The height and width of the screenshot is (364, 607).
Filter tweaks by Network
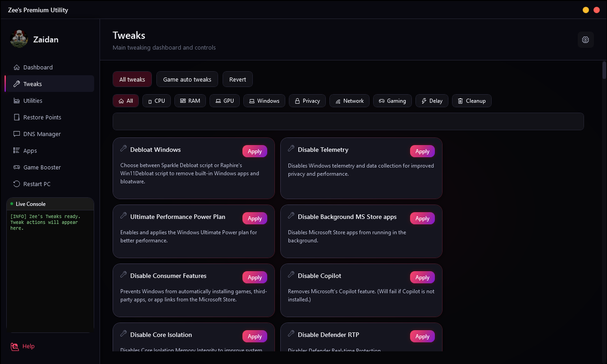[349, 100]
